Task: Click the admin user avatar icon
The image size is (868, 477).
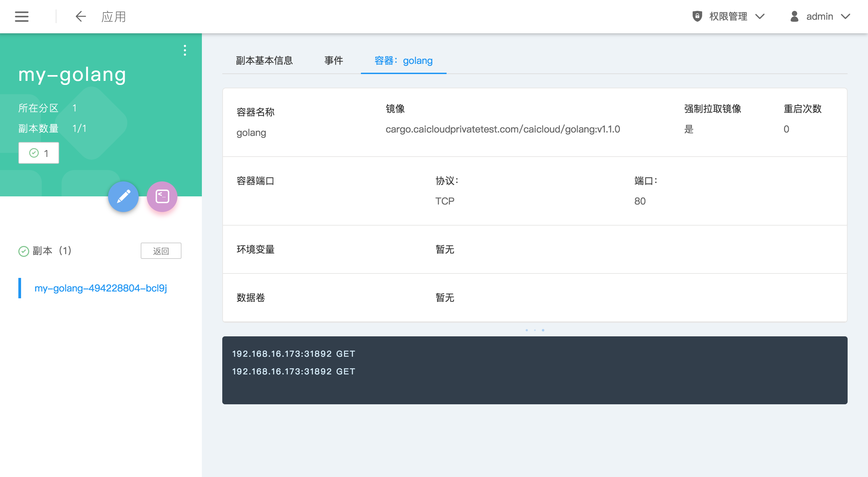Action: 794,16
